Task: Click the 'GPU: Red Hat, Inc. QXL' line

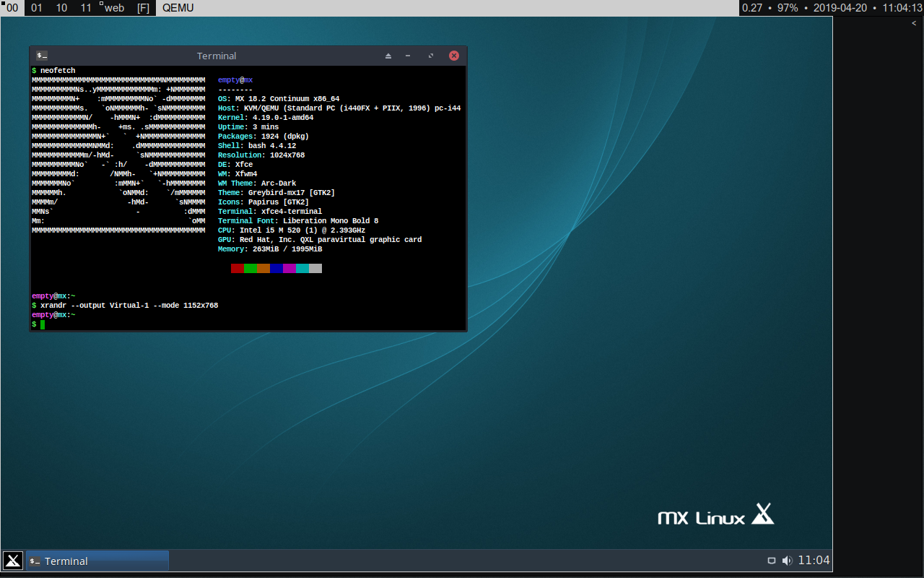Action: (320, 240)
